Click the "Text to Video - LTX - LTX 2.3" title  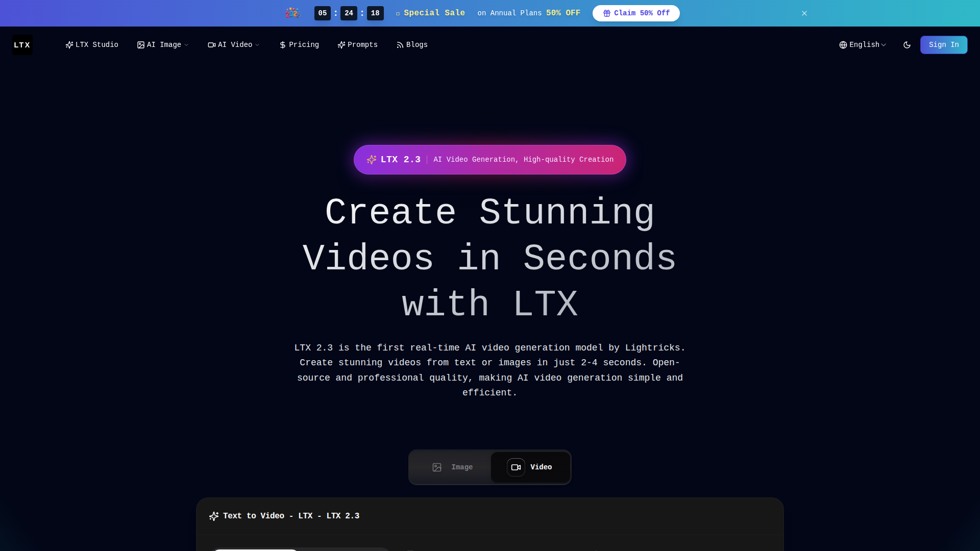pos(291,516)
